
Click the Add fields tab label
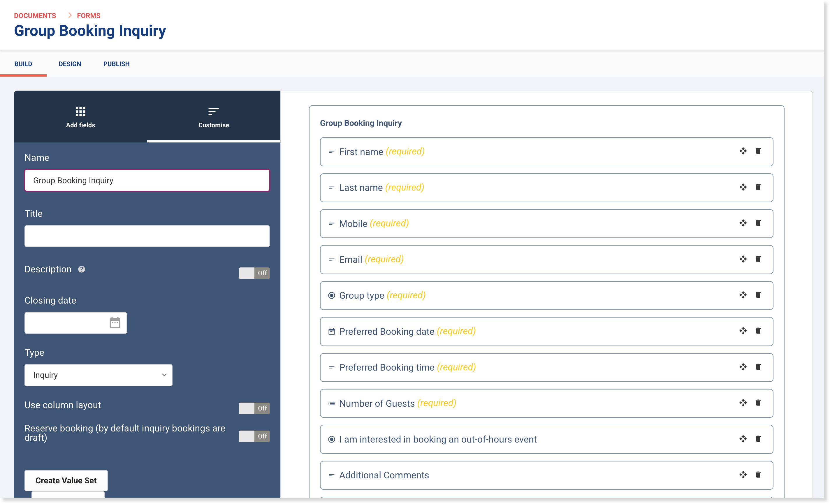tap(80, 125)
